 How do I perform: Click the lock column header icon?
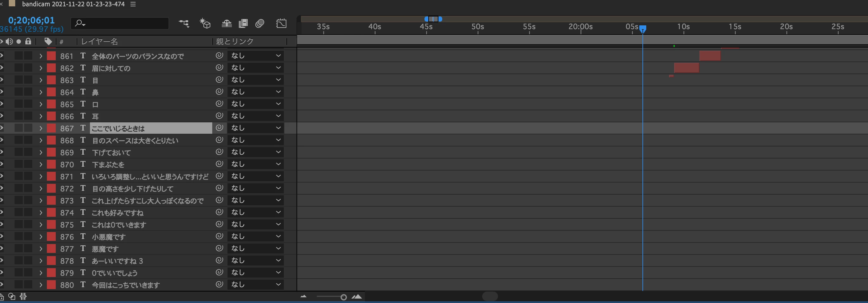[x=28, y=41]
